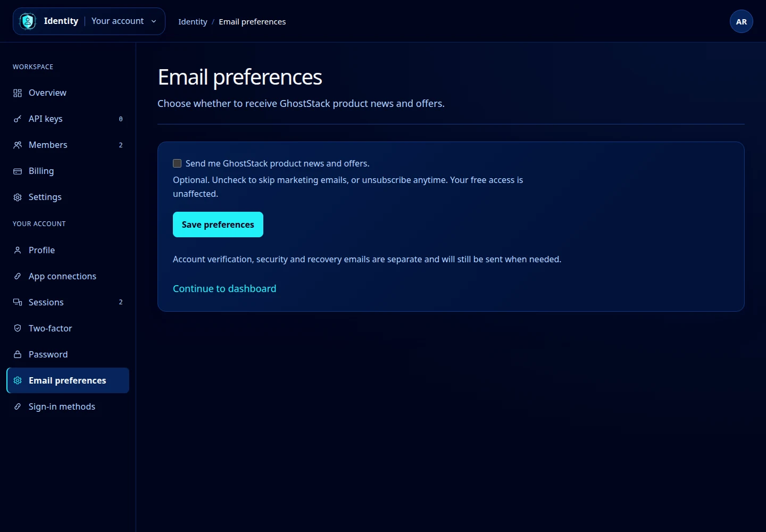766x532 pixels.
Task: Click the Identity shield logo icon
Action: (x=28, y=21)
